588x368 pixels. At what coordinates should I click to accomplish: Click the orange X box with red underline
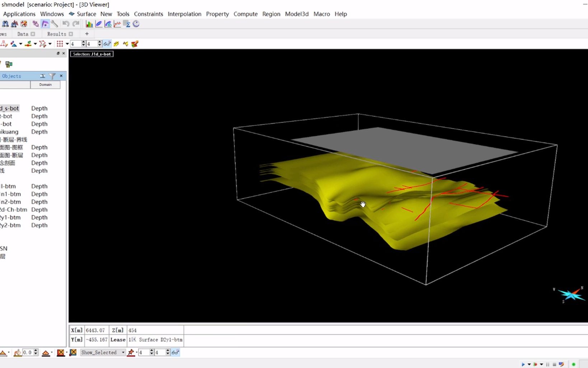pyautogui.click(x=61, y=353)
